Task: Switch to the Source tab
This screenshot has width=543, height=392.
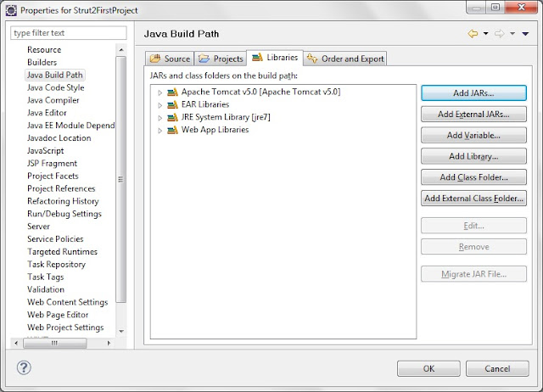Action: pos(170,59)
